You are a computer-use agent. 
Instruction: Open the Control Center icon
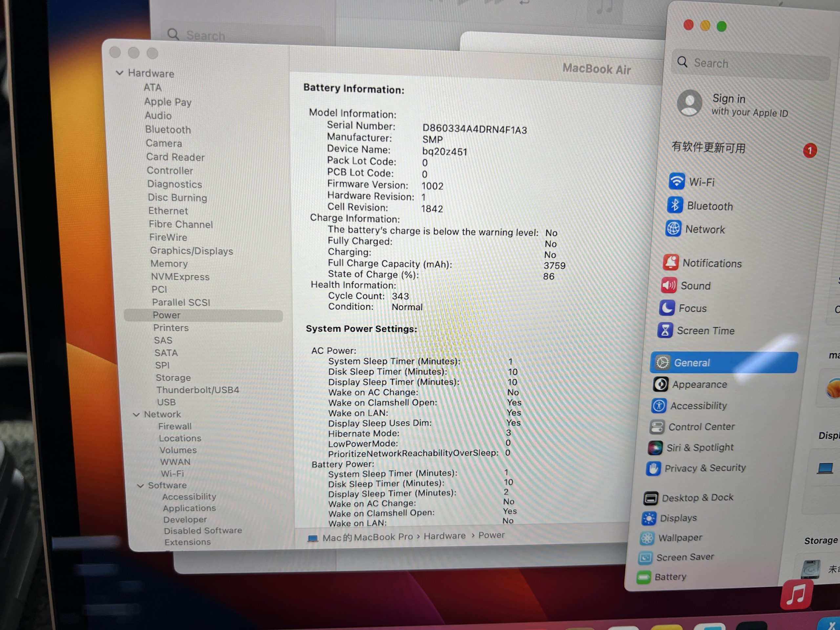click(x=657, y=427)
